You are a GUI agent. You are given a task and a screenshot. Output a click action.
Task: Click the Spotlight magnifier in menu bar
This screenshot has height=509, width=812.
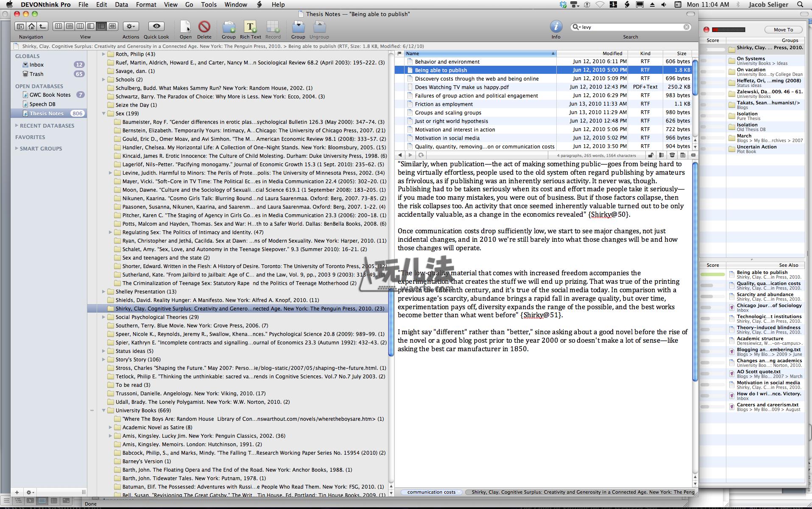pyautogui.click(x=800, y=5)
